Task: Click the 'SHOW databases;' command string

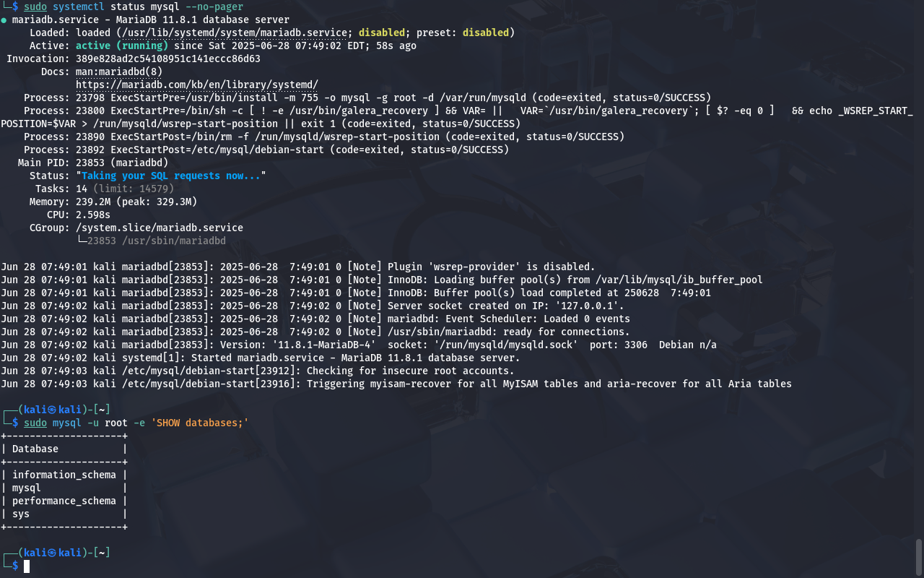Action: (x=200, y=423)
